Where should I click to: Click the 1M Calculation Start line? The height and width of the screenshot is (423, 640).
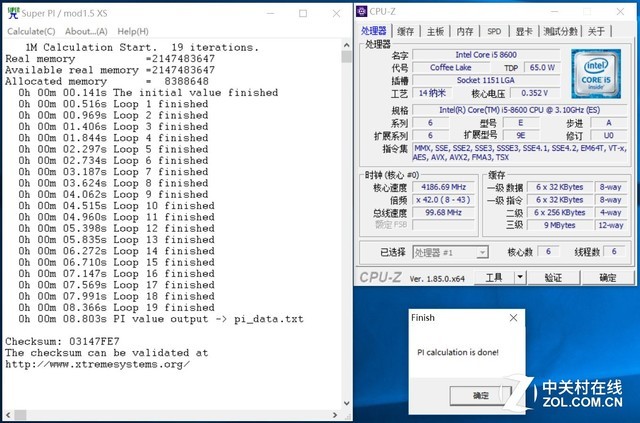pos(142,47)
